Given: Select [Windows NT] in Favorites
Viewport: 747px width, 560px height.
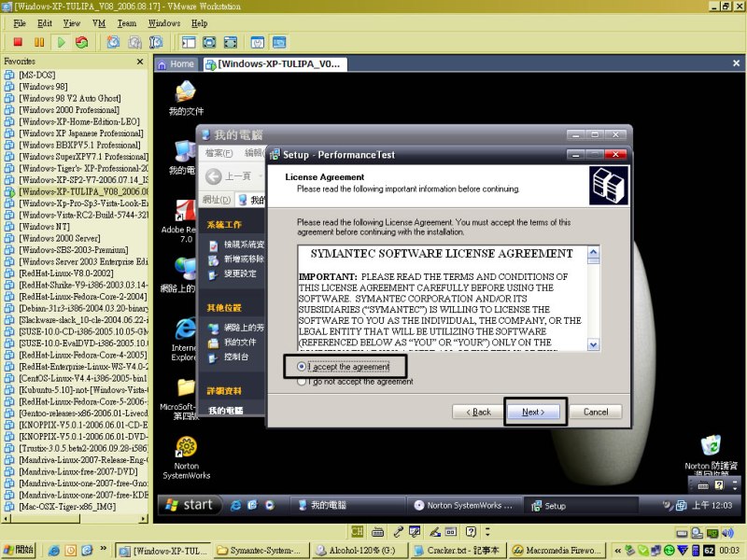Looking at the screenshot, I should pyautogui.click(x=44, y=227).
